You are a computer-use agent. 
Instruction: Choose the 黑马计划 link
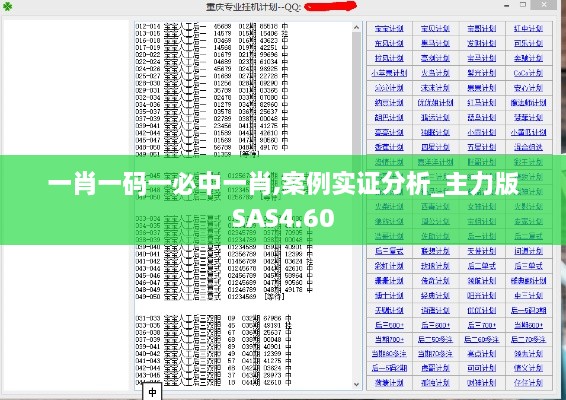pyautogui.click(x=435, y=43)
